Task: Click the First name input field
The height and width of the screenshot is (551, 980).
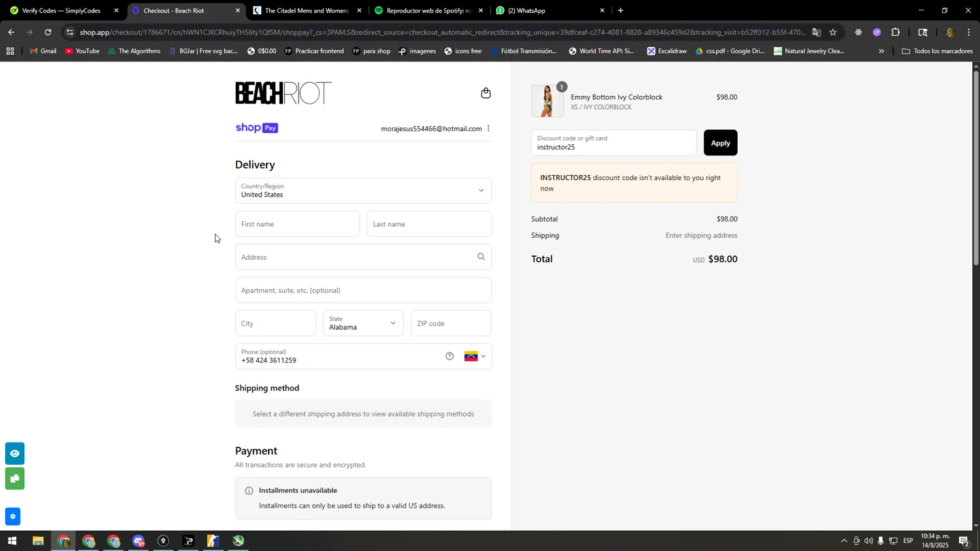Action: [297, 224]
